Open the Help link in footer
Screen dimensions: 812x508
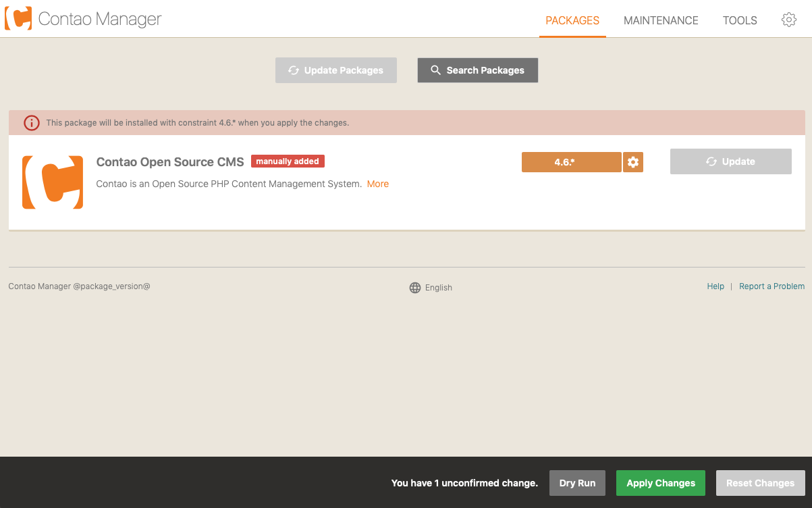(x=715, y=286)
